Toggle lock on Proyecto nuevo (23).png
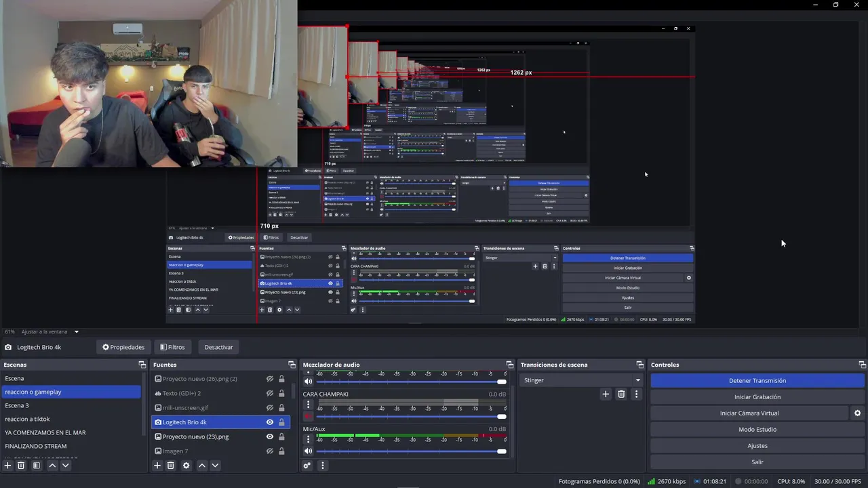Screen dimensions: 868x488 point(281,436)
